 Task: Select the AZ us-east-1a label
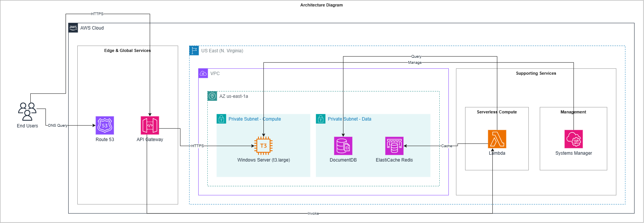(x=234, y=96)
